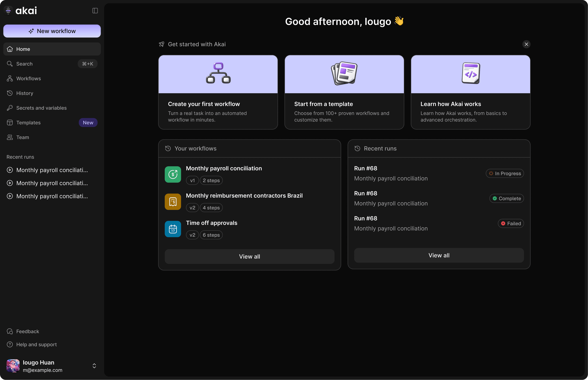The width and height of the screenshot is (588, 380).
Task: Open Templates marked New
Action: point(28,123)
